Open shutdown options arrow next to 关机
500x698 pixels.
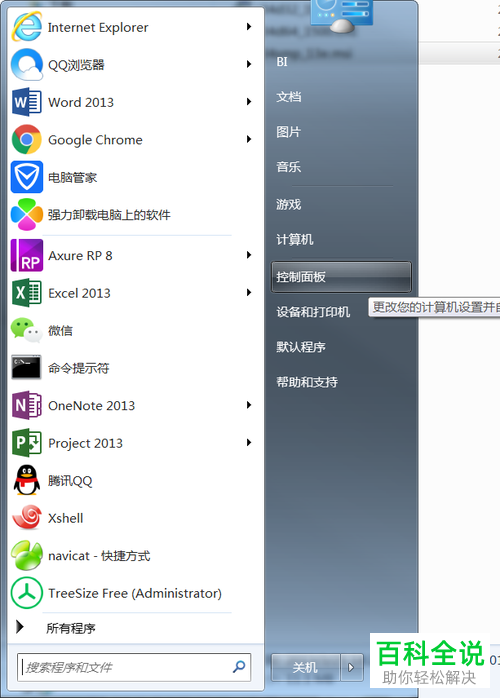pos(351,667)
